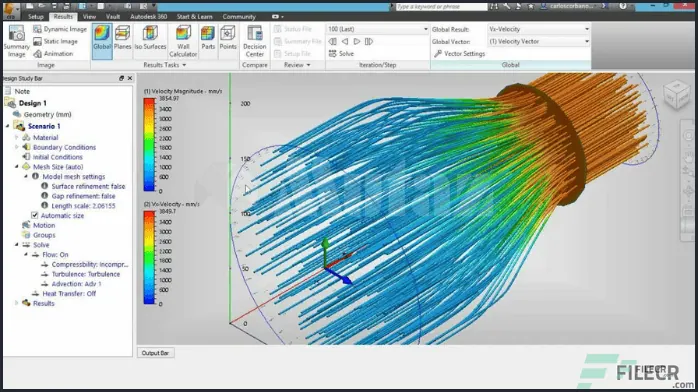This screenshot has width=698, height=392.
Task: Expand the Results tree node
Action: 17,303
